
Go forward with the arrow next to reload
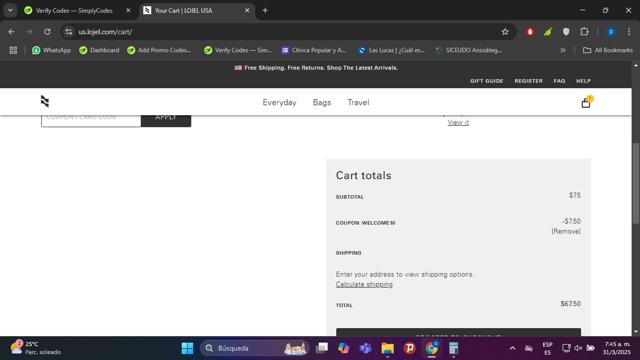coord(29,32)
